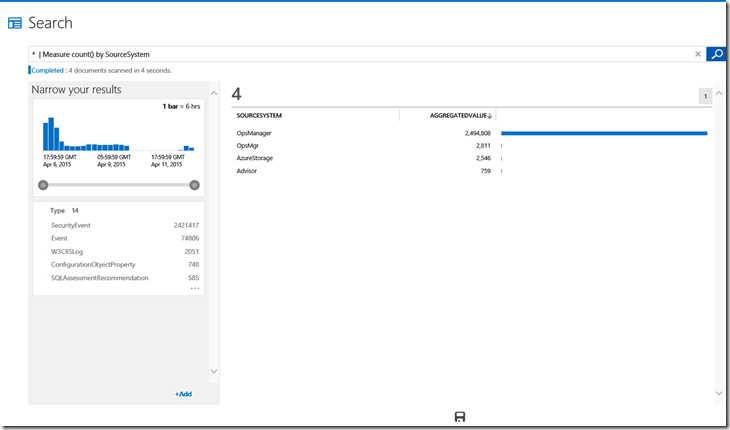Filter by SQLAssessmentRecommendation type
The width and height of the screenshot is (730, 430).
tap(99, 278)
